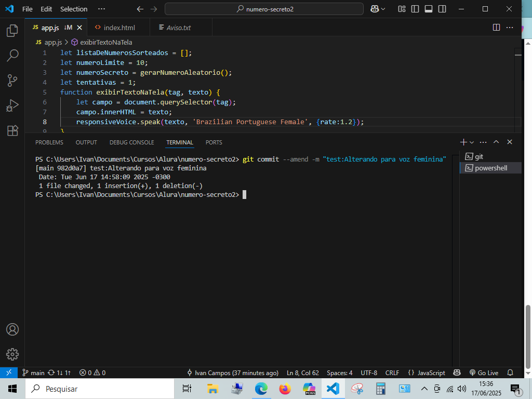This screenshot has height=399, width=532.
Task: Open the Selection menu
Action: [74, 9]
